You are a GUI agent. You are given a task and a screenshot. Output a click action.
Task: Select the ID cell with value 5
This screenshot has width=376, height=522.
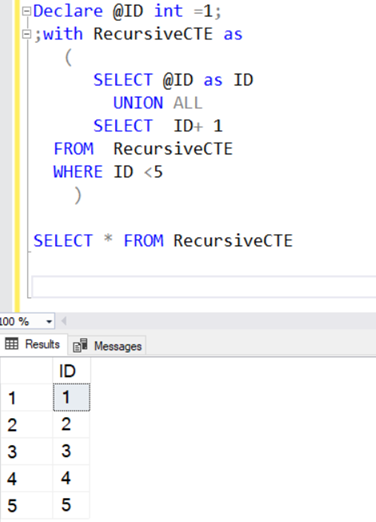(x=71, y=505)
